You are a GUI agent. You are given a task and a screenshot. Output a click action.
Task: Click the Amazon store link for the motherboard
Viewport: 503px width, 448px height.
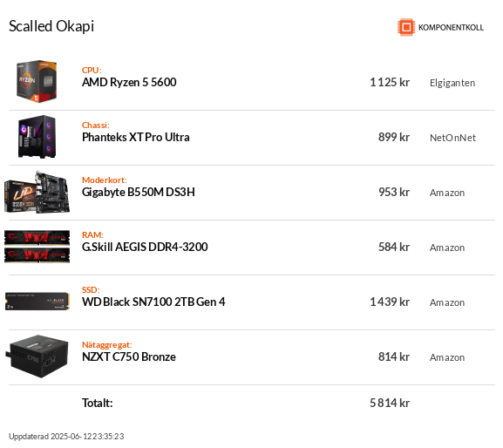pyautogui.click(x=447, y=193)
